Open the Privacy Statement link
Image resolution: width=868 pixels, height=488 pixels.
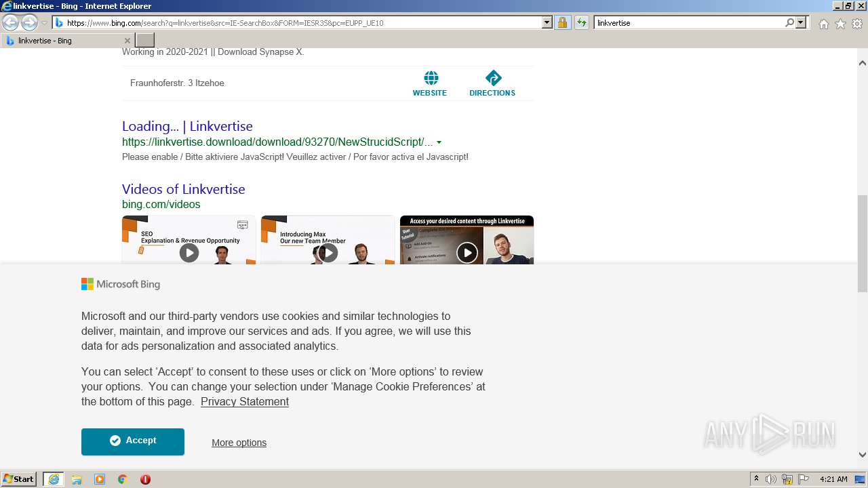tap(245, 401)
